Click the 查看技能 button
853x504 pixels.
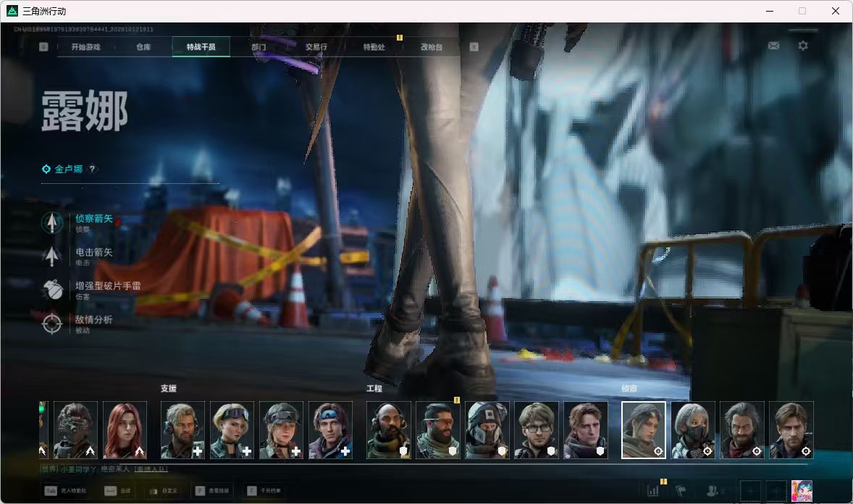(x=212, y=491)
